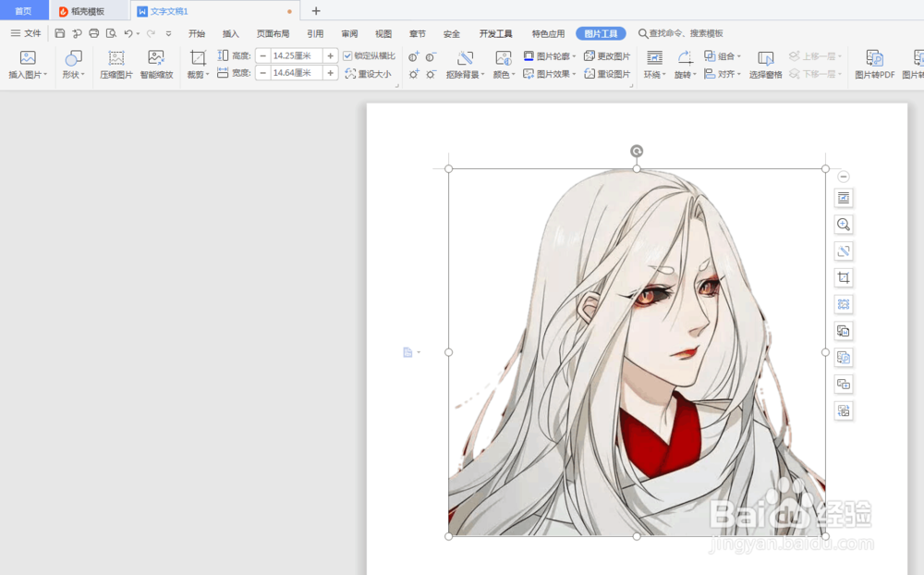Image resolution: width=924 pixels, height=575 pixels.
Task: Click the floating remove-background icon beside image
Action: (x=844, y=251)
